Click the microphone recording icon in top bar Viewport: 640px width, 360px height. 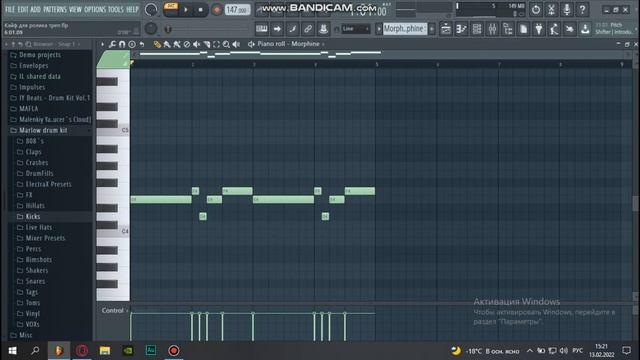[567, 9]
